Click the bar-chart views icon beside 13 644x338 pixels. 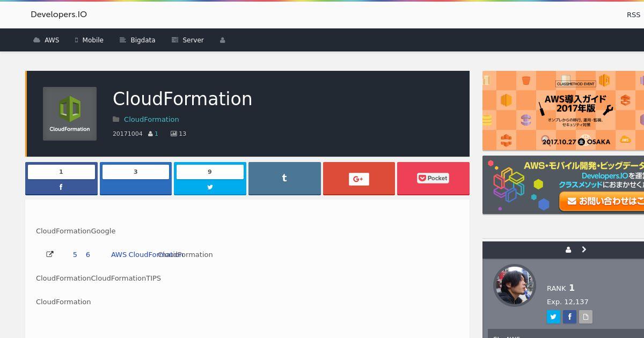173,134
